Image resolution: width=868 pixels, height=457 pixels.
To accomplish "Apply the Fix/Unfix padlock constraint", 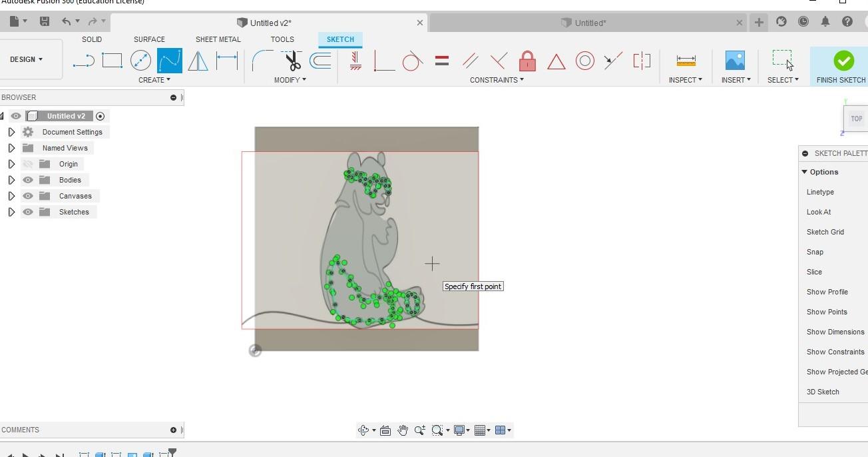I will pos(527,61).
